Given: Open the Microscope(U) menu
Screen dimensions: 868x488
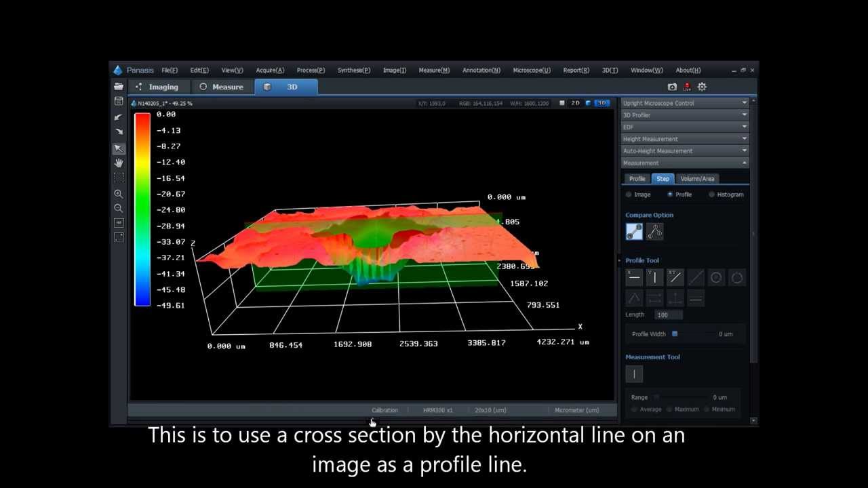Looking at the screenshot, I should (x=532, y=70).
